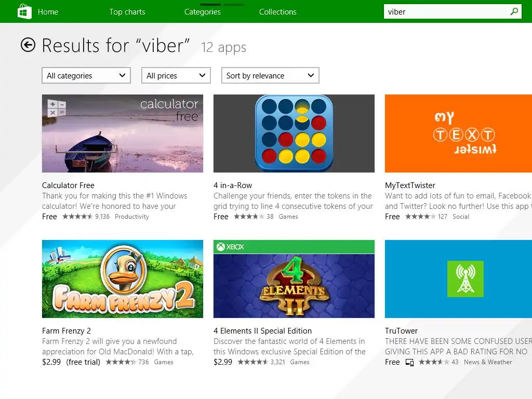Go back using the arrow icon

coord(28,45)
